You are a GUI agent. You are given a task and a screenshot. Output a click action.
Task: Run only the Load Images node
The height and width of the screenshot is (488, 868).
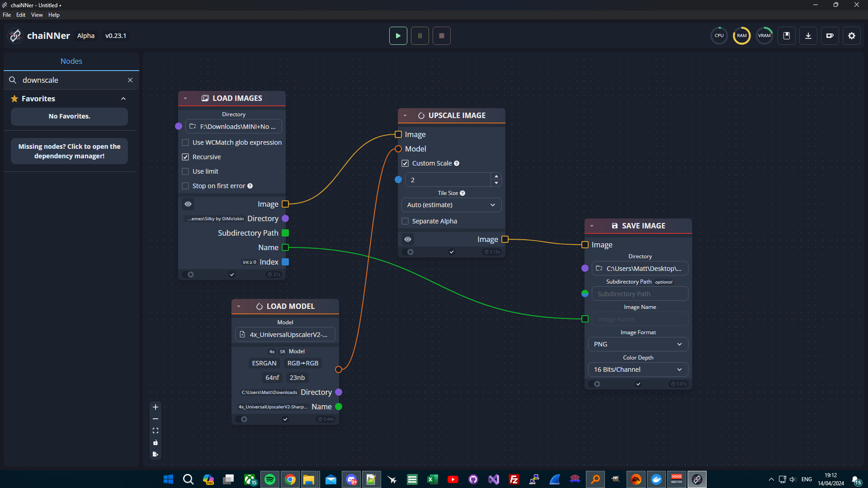point(191,275)
